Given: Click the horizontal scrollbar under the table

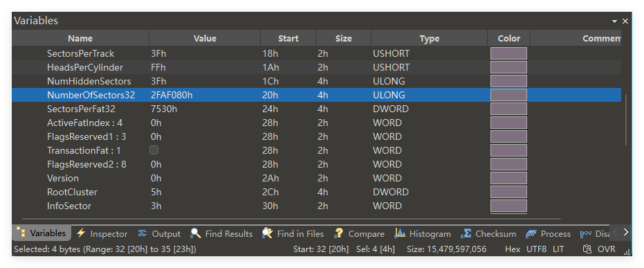Looking at the screenshot, I should (292, 219).
